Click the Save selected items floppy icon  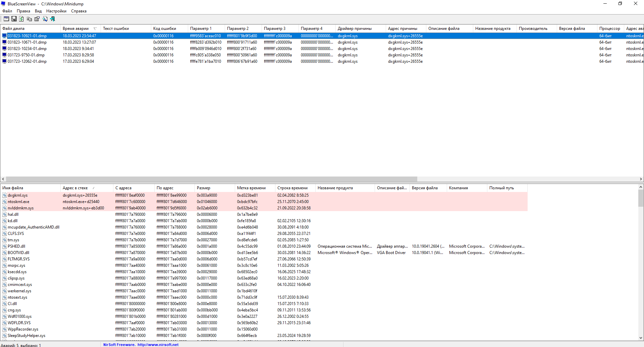coord(14,19)
